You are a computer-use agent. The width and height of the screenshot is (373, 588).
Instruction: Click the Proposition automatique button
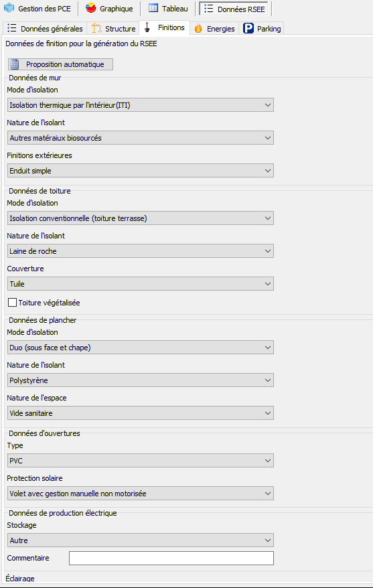coord(60,64)
